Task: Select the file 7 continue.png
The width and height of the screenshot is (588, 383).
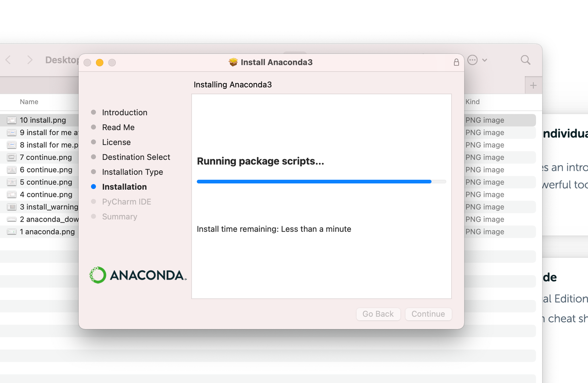Action: tap(46, 157)
